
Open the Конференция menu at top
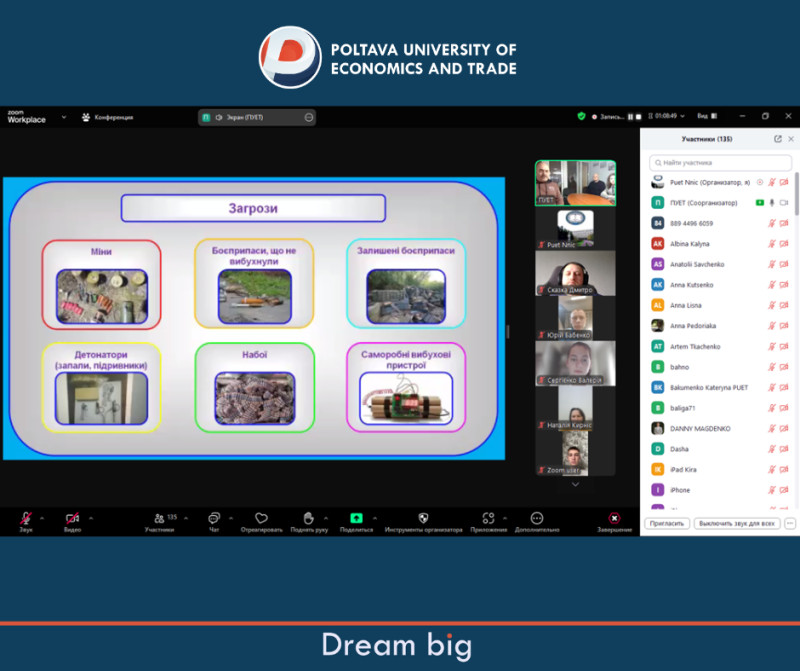point(108,117)
